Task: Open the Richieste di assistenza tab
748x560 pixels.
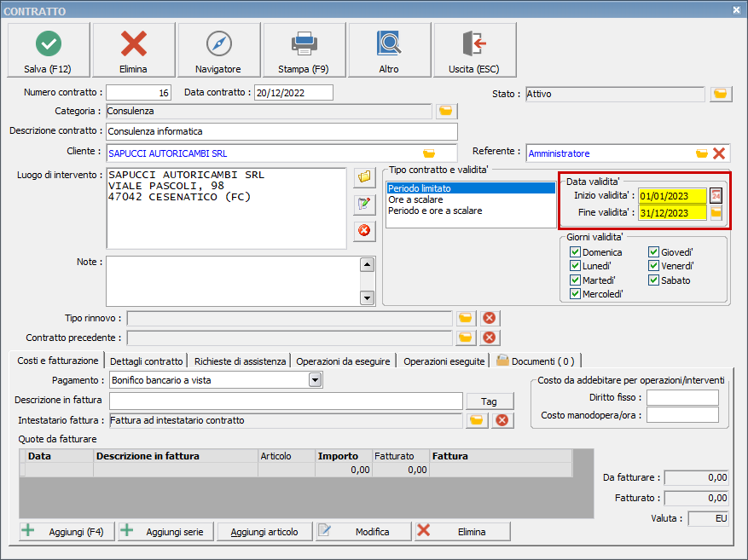Action: pyautogui.click(x=240, y=361)
